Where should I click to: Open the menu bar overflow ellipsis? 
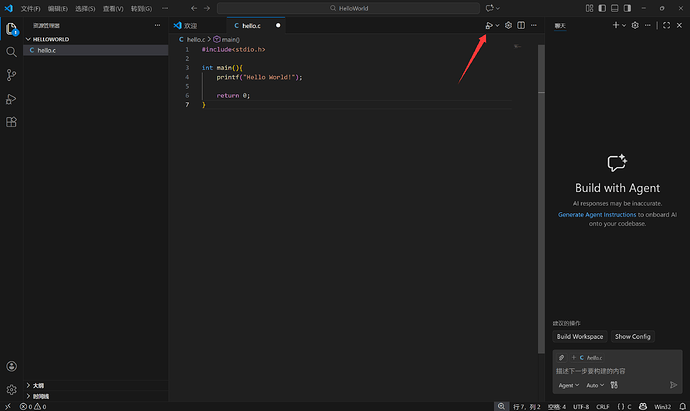(x=165, y=8)
